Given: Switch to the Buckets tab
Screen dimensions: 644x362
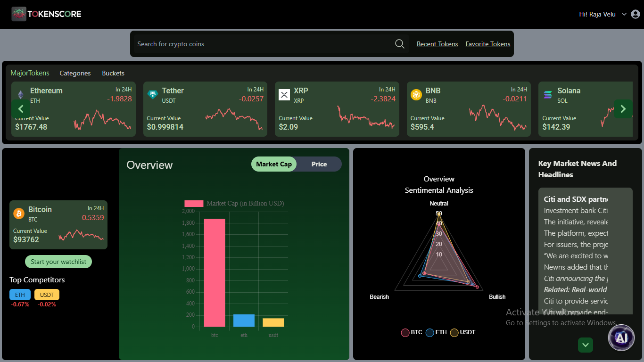Looking at the screenshot, I should pyautogui.click(x=113, y=73).
